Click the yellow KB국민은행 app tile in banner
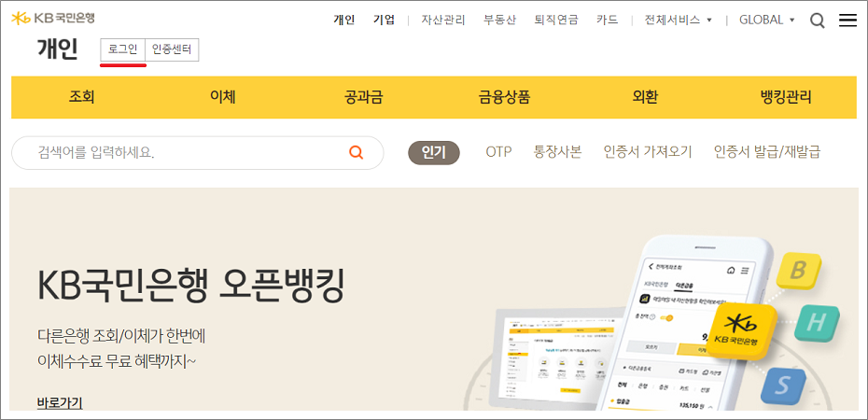This screenshot has height=420, width=868. tap(742, 332)
